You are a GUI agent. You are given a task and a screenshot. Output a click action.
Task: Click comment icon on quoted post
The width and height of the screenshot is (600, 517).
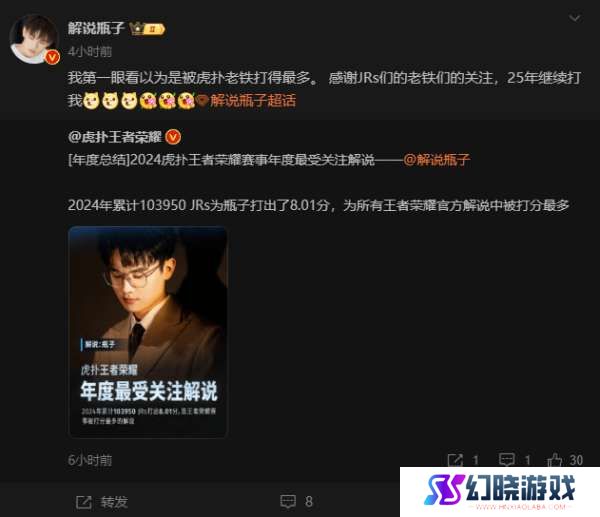pos(507,460)
